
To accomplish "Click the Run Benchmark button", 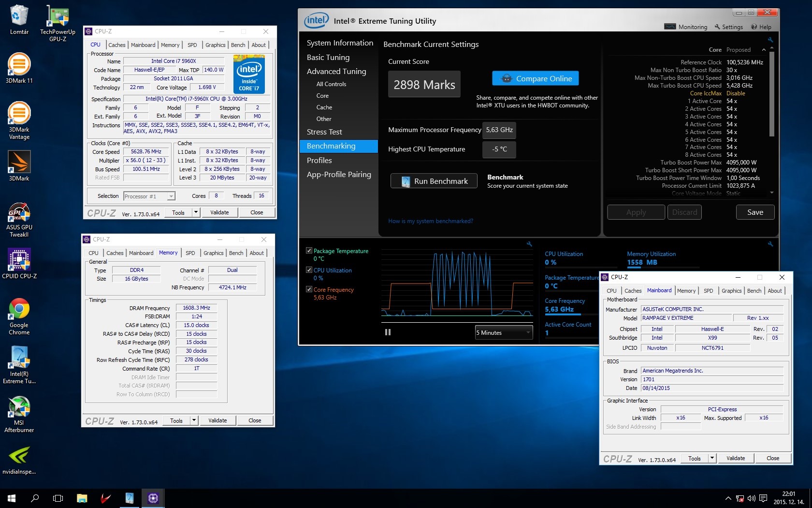I will point(434,181).
